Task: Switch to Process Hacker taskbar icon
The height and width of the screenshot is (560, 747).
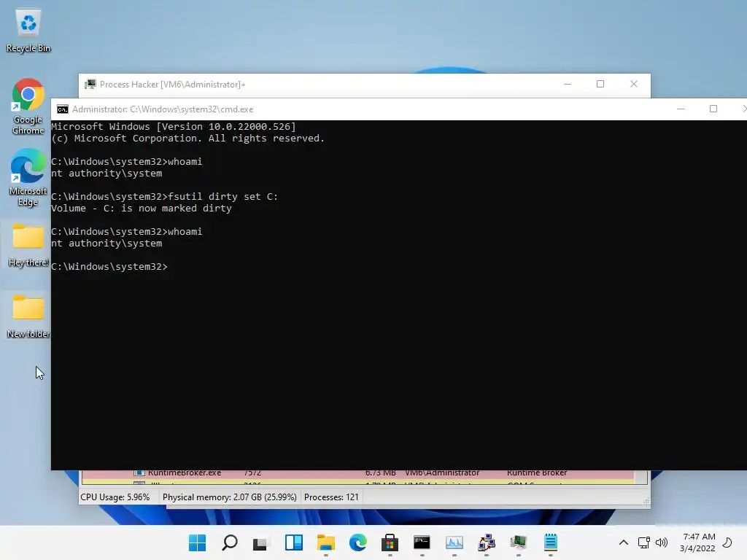Action: pos(519,542)
